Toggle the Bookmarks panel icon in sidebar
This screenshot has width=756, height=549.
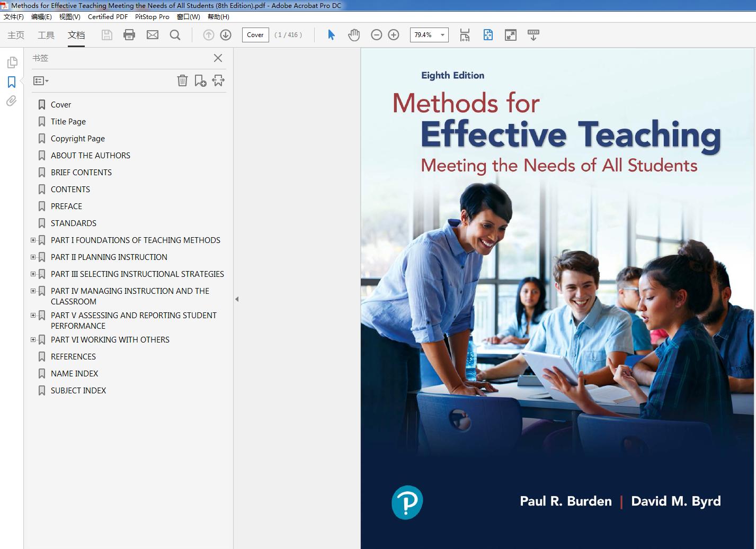click(x=12, y=82)
